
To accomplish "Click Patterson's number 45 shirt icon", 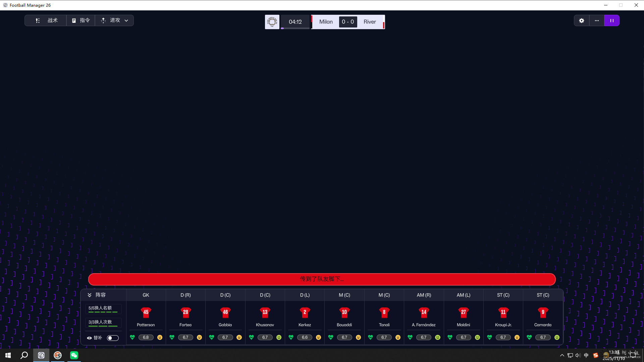I will pyautogui.click(x=146, y=312).
